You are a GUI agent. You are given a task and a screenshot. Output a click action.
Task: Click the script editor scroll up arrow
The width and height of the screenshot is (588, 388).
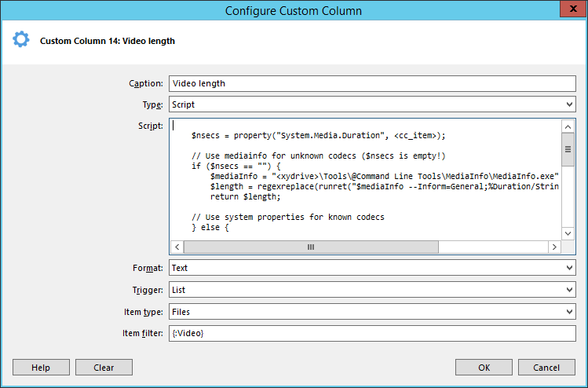click(x=568, y=126)
